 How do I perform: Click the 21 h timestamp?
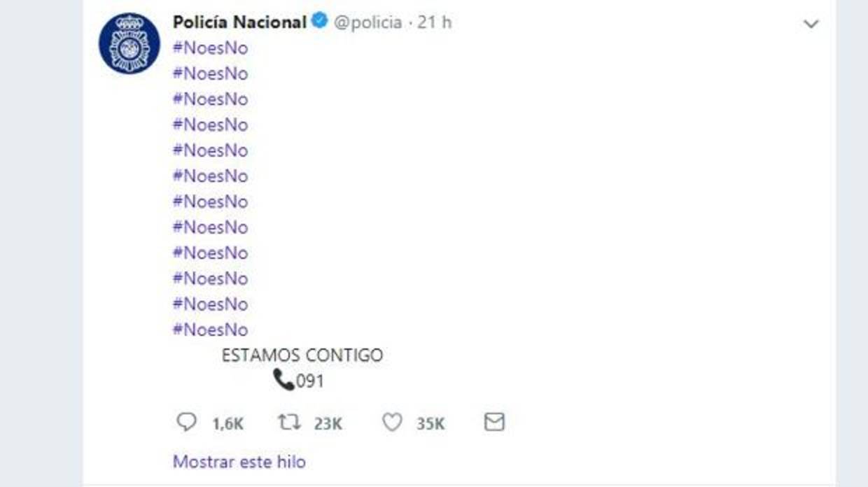(435, 22)
